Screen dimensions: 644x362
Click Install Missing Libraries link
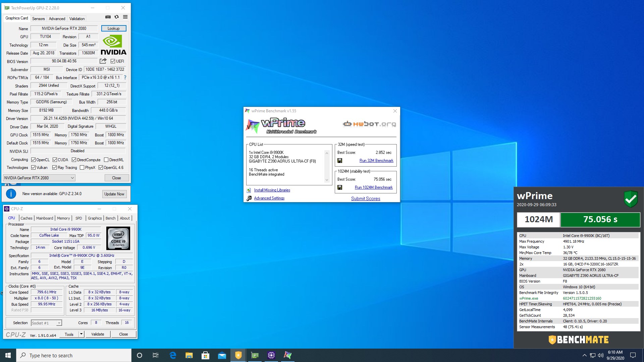pyautogui.click(x=272, y=190)
